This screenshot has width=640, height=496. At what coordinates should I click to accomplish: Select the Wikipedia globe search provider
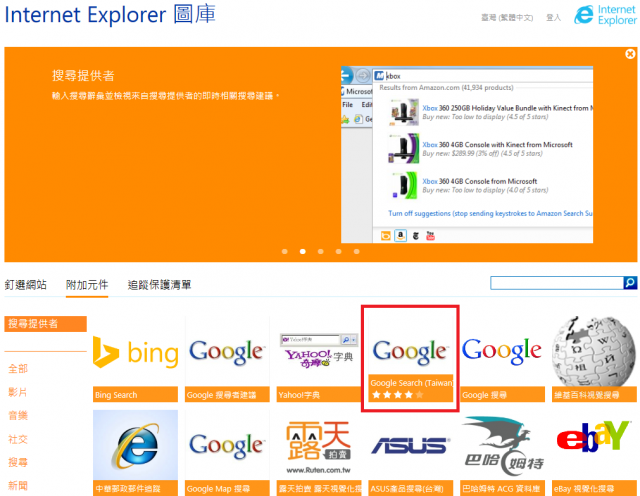point(594,360)
